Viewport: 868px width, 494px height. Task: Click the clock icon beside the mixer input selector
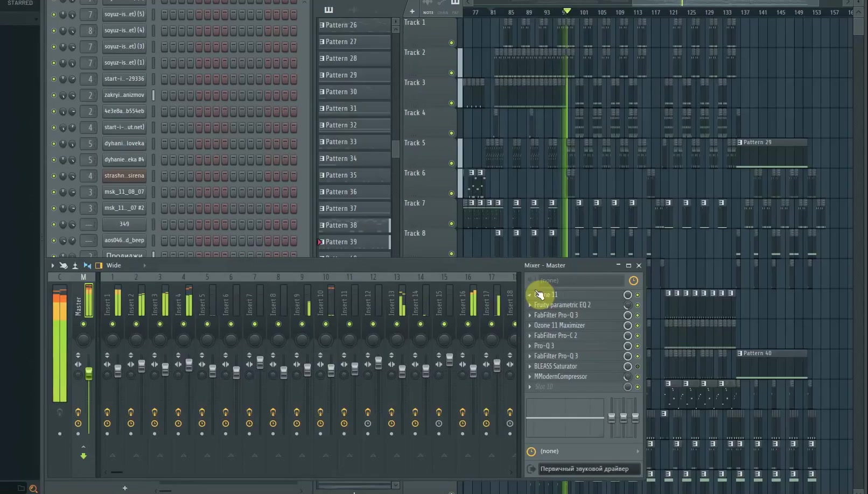633,280
